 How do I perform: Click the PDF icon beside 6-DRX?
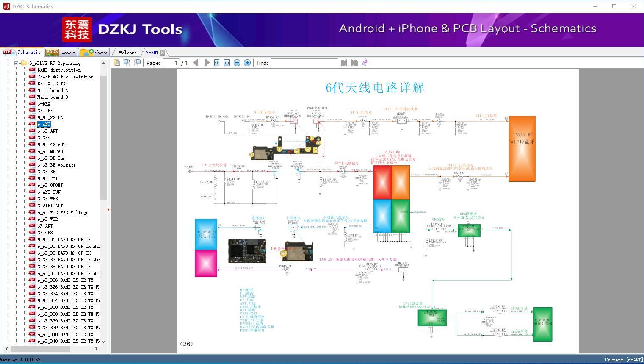[x=32, y=103]
